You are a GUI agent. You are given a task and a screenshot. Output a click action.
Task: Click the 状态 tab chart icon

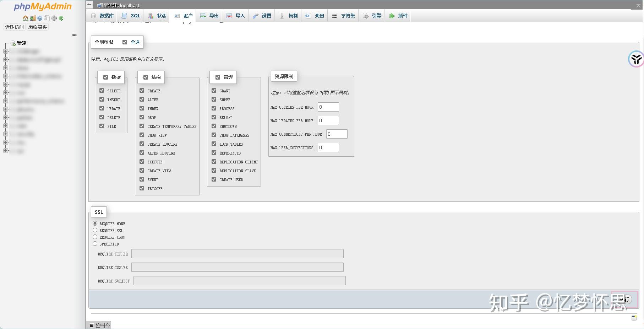click(151, 16)
